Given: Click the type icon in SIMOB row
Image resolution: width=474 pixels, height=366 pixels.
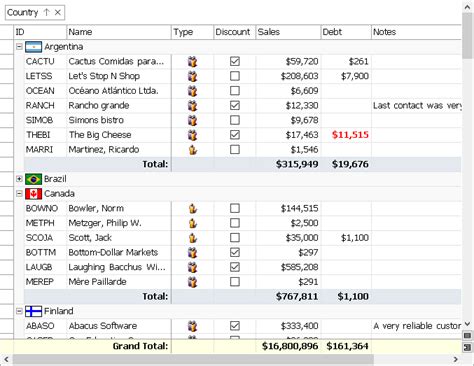Looking at the screenshot, I should coord(192,120).
